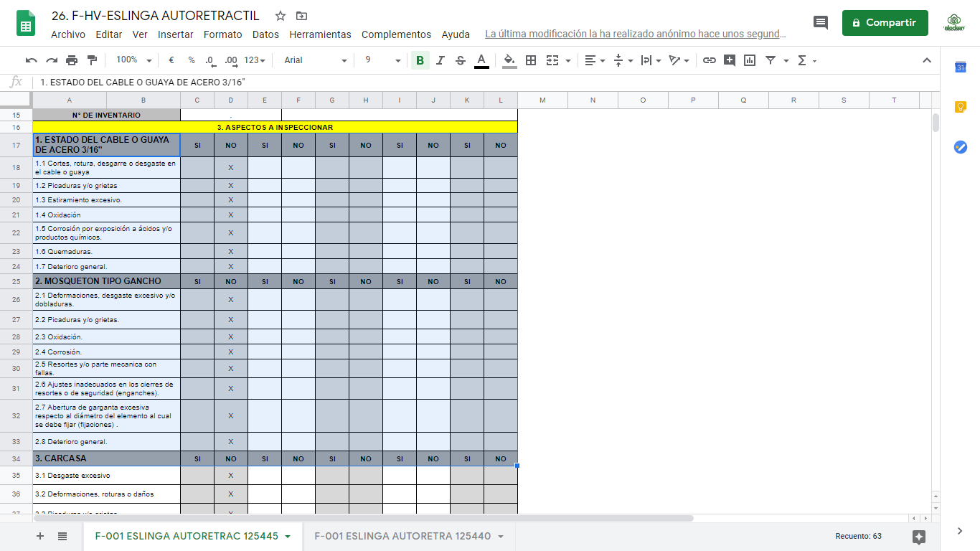Open text rotation dropdown
Viewport: 980px width, 551px height.
(679, 60)
